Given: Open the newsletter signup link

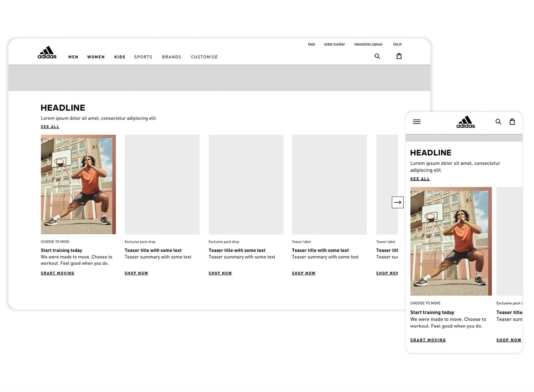Looking at the screenshot, I should (x=368, y=43).
